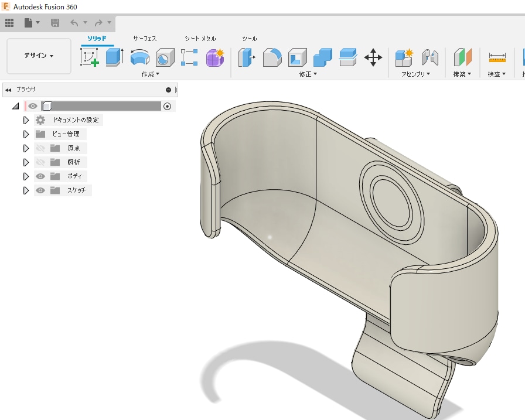This screenshot has height=420, width=525.
Task: Select the Combine tool
Action: (x=323, y=57)
